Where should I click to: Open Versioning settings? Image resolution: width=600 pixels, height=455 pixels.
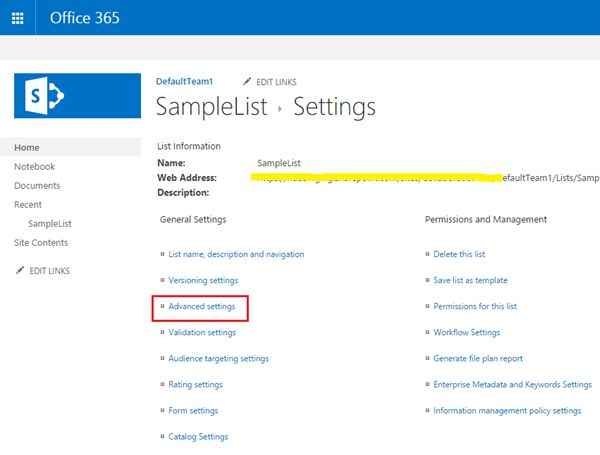[203, 280]
